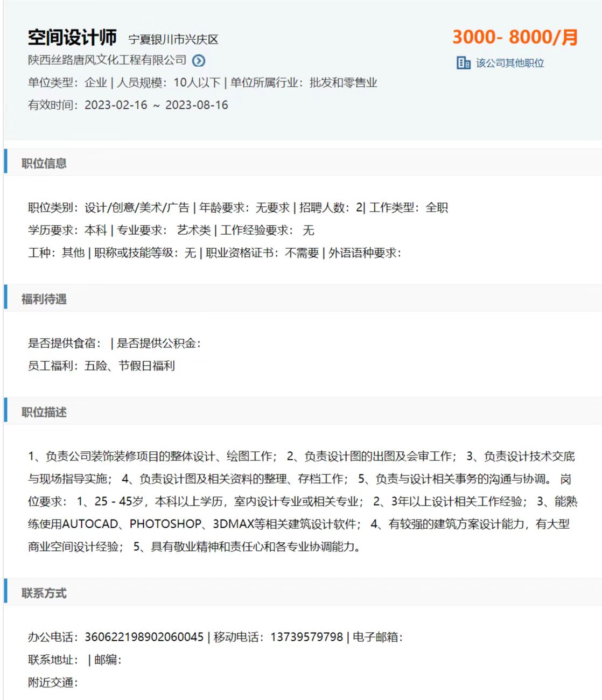Click the building icon next to 该公司其他职位

click(x=463, y=63)
